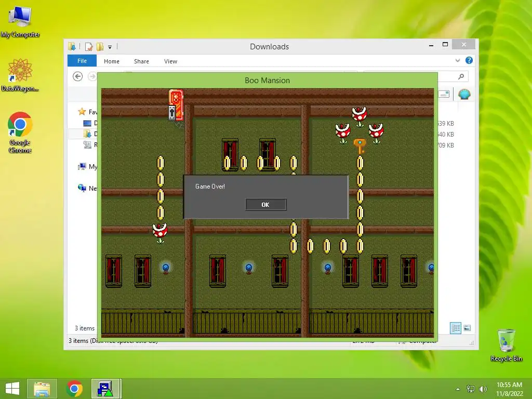Open the Quick Access Toolbar dropdown arrow
This screenshot has height=399, width=532.
110,47
